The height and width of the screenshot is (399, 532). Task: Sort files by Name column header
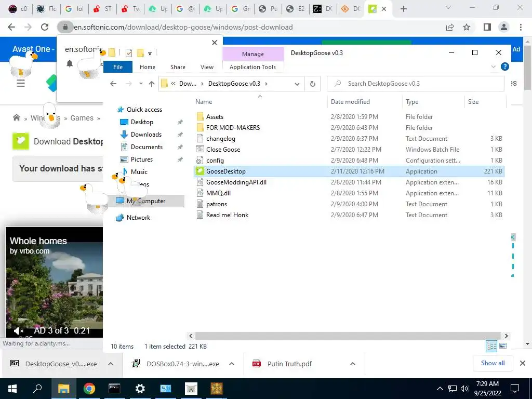(204, 102)
